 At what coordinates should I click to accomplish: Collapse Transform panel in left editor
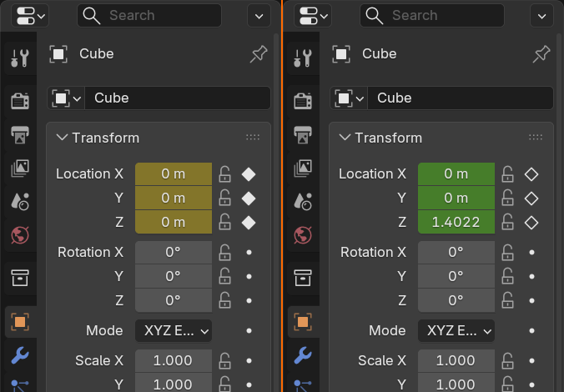coord(62,138)
